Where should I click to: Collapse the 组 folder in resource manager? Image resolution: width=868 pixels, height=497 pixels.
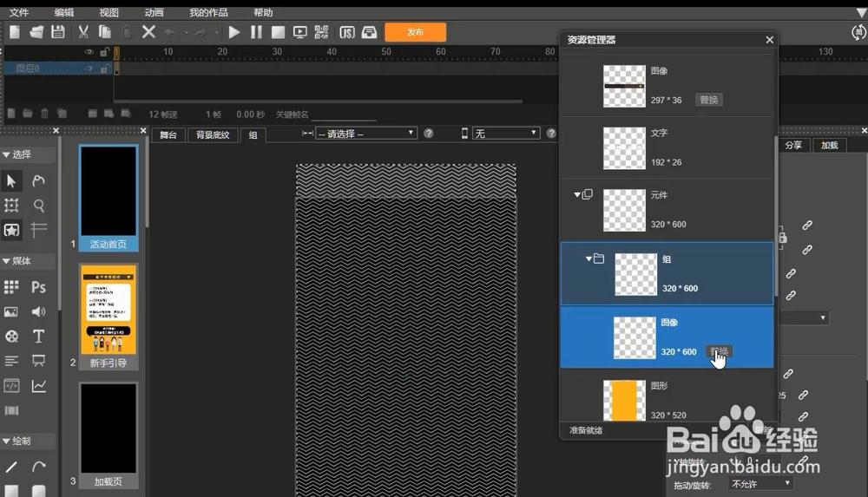pos(589,259)
